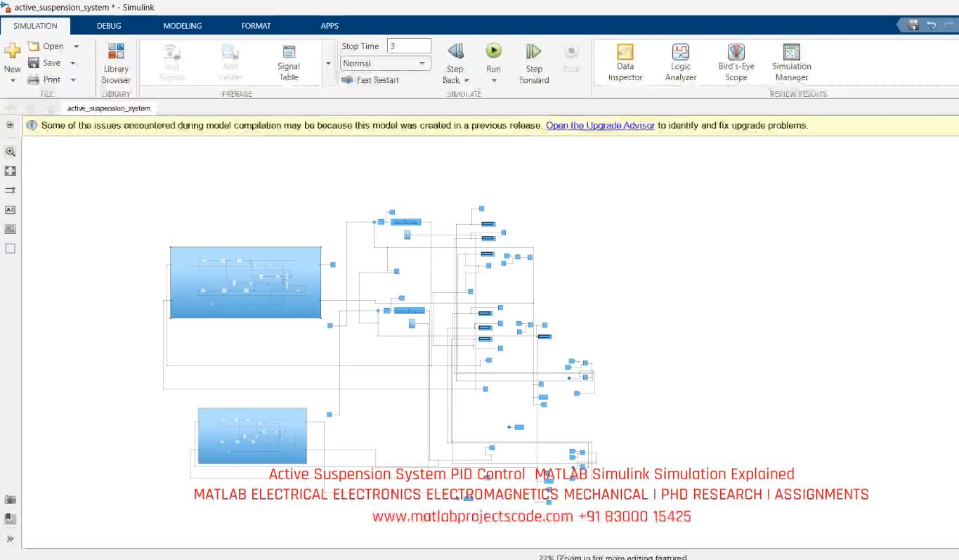Click the Open the Upgrade Advisor link
959x560 pixels.
point(600,126)
